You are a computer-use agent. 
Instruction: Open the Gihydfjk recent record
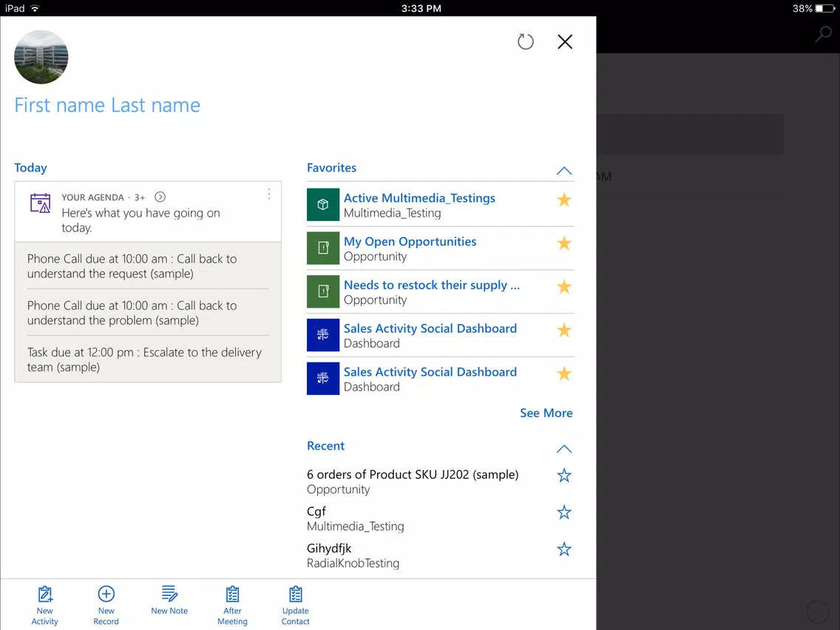pyautogui.click(x=329, y=549)
